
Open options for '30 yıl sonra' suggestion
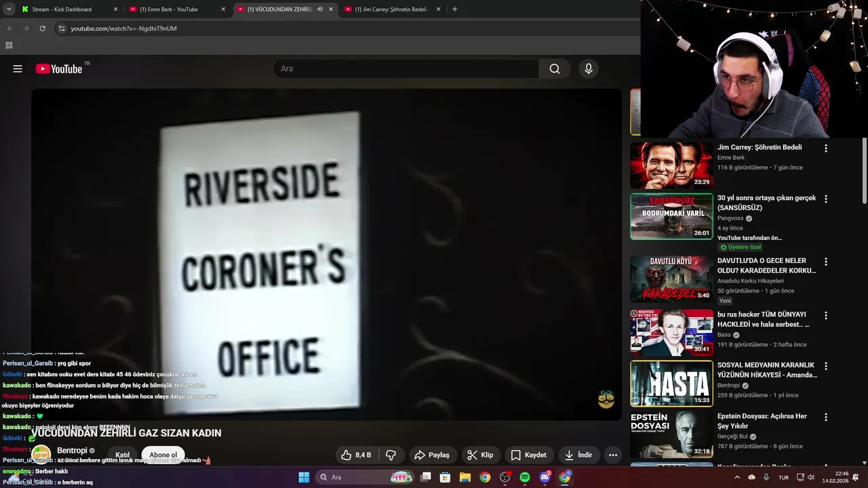pyautogui.click(x=825, y=199)
